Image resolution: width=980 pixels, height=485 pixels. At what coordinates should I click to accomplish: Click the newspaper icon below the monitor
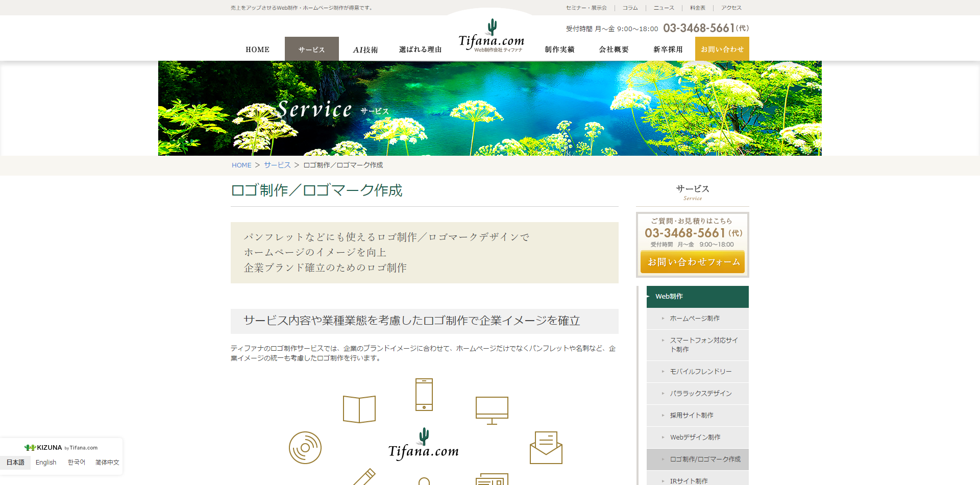[x=492, y=480]
